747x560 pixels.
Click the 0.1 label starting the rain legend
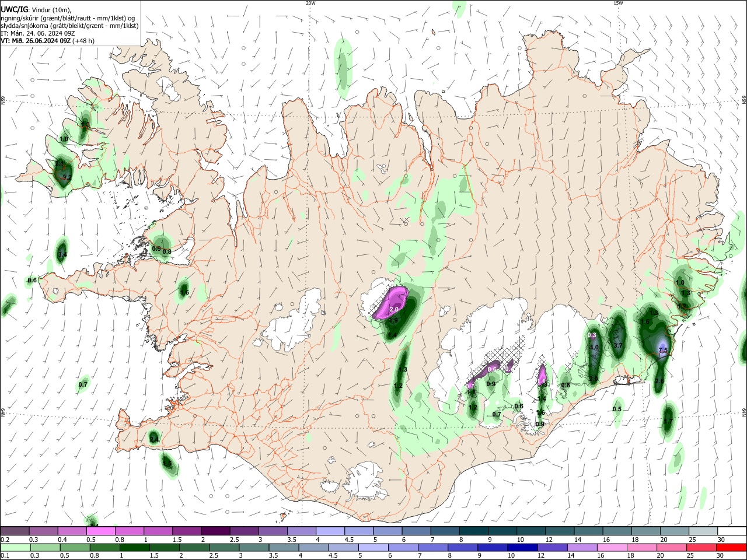(5, 555)
